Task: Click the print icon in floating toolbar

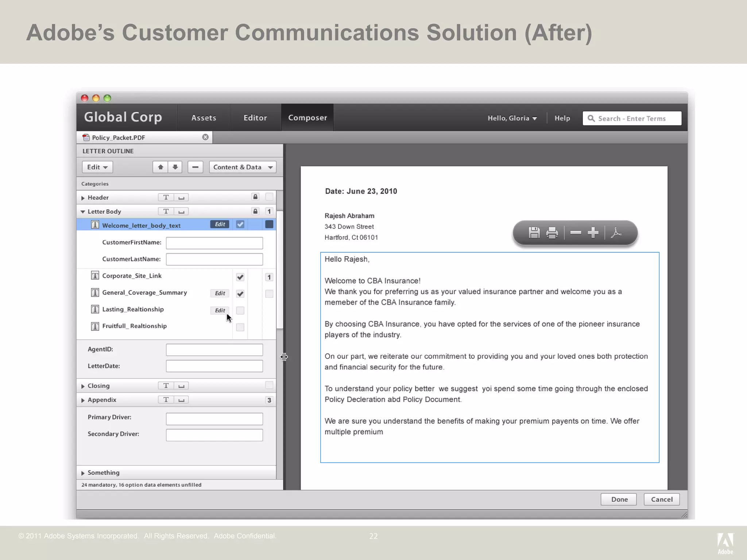Action: tap(552, 233)
